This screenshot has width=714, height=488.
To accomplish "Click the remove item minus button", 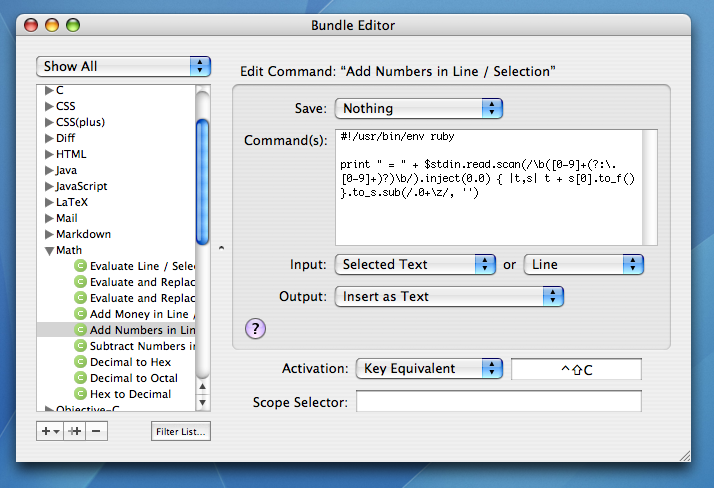I will [x=96, y=431].
